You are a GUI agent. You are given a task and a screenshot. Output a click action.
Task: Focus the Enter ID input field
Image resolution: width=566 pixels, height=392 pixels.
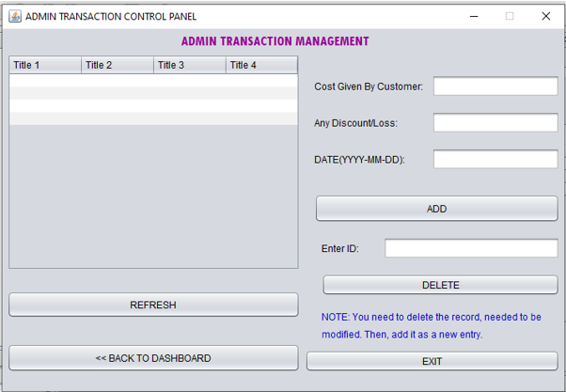point(471,248)
